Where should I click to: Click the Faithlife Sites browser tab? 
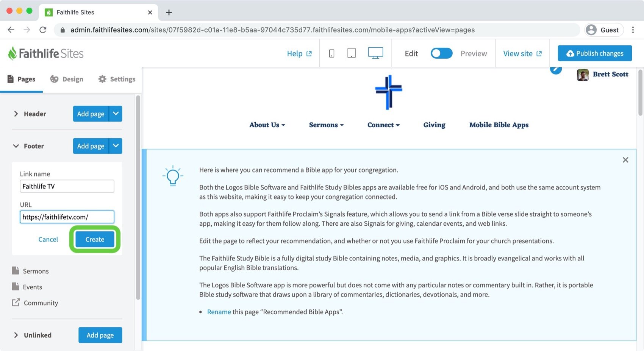click(x=98, y=12)
